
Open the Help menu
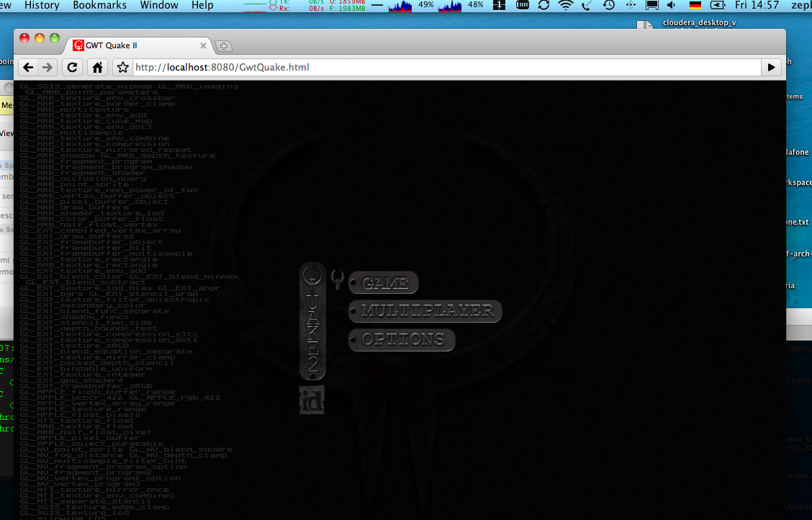coord(202,6)
